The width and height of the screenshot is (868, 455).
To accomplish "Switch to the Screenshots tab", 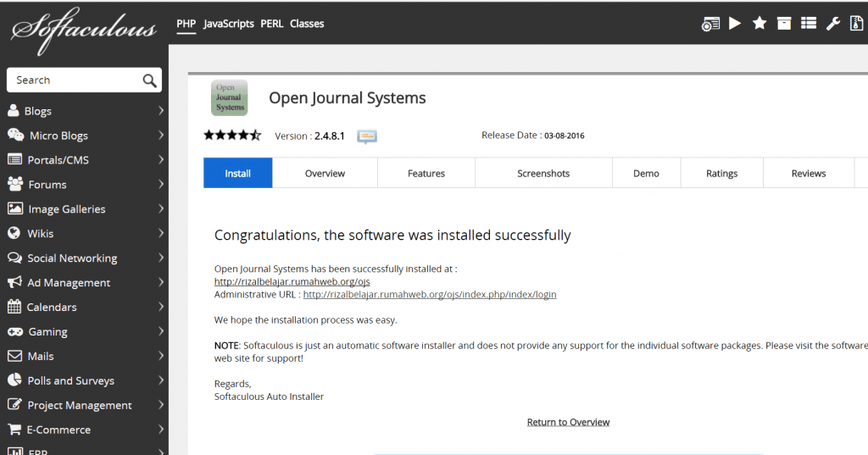I will 543,173.
